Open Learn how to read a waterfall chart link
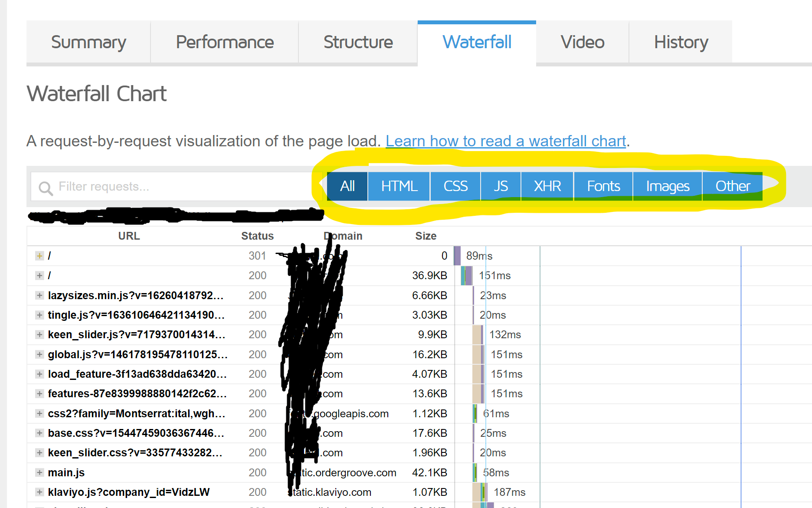 [506, 141]
